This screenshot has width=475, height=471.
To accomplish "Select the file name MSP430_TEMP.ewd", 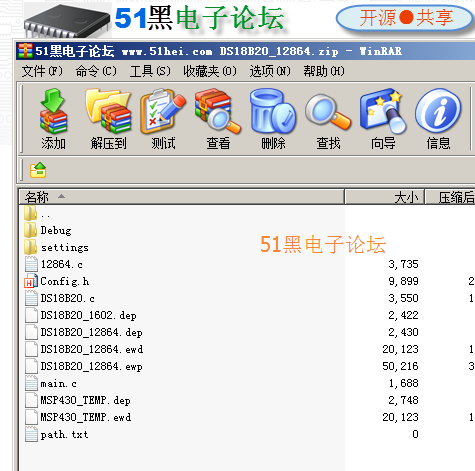I will (x=86, y=417).
